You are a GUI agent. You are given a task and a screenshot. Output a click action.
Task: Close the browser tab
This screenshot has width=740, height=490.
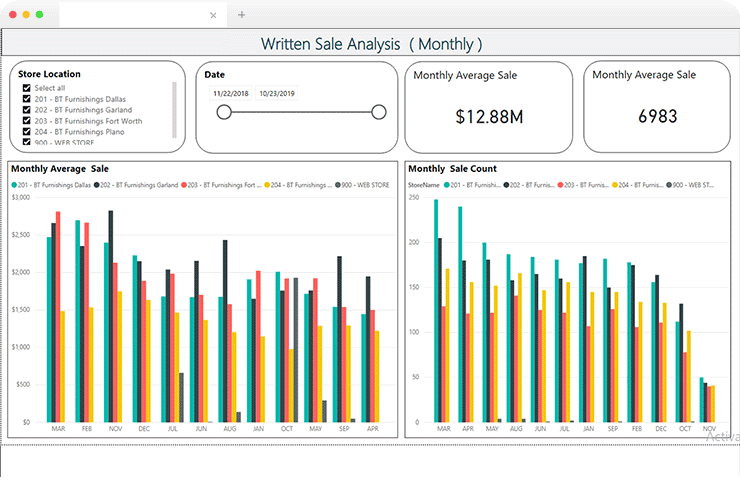click(213, 15)
